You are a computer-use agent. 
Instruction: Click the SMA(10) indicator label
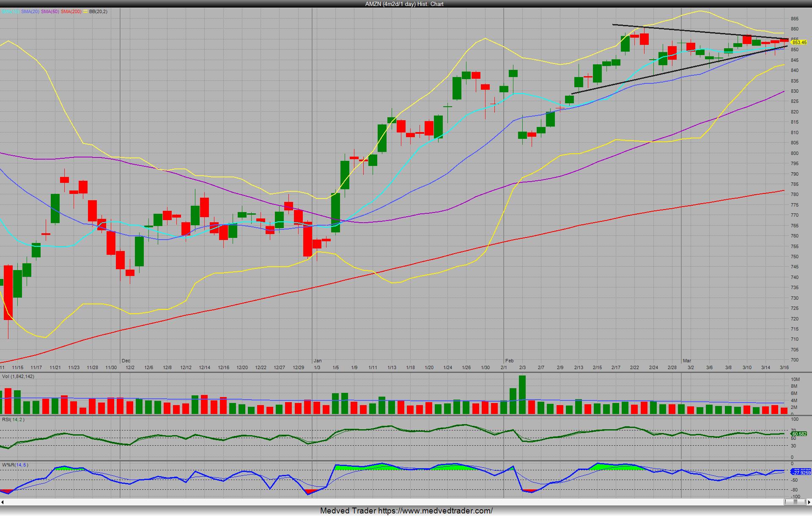(10, 11)
